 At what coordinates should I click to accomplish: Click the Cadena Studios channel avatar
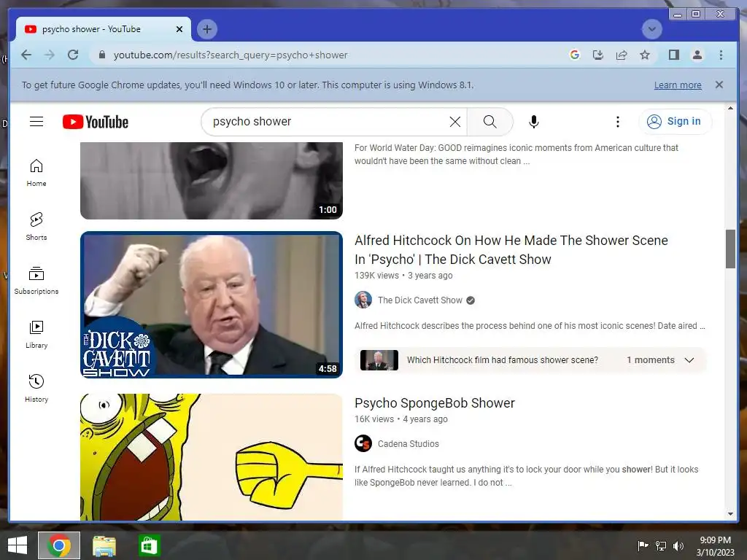pos(363,443)
